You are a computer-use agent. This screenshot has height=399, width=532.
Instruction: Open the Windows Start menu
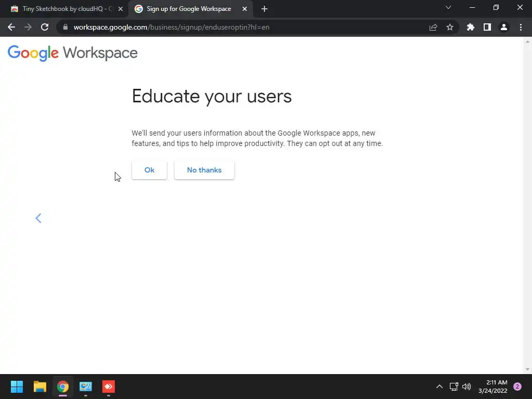(17, 387)
